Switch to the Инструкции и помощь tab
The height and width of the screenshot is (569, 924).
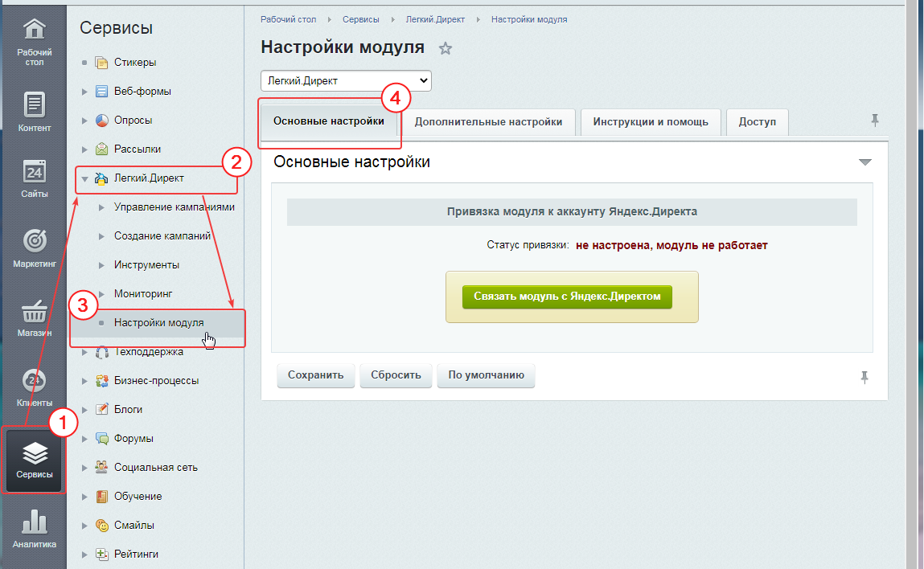coord(651,122)
